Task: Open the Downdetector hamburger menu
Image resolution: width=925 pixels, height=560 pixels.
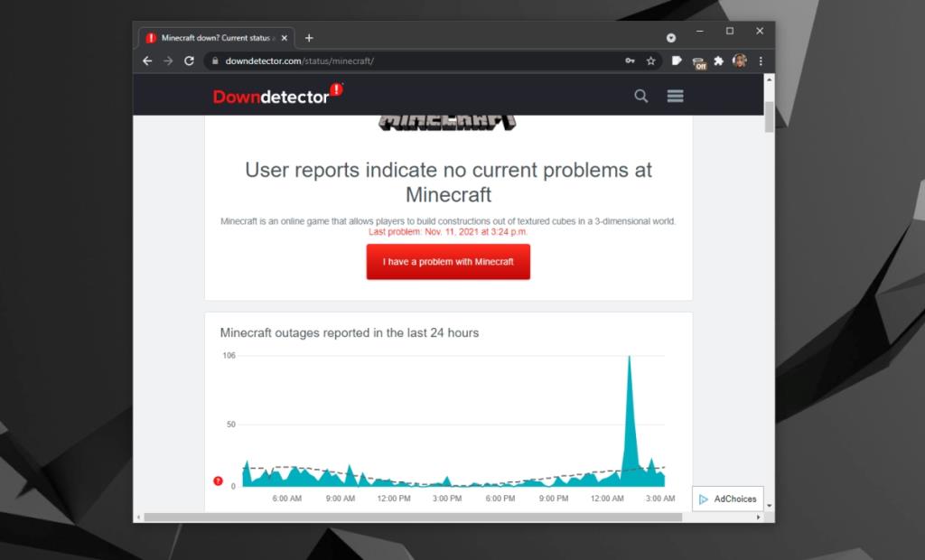Action: (675, 96)
